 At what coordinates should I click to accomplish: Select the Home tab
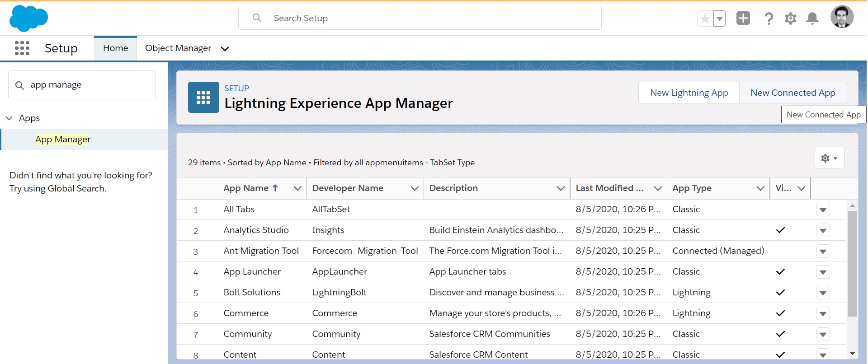click(x=116, y=48)
